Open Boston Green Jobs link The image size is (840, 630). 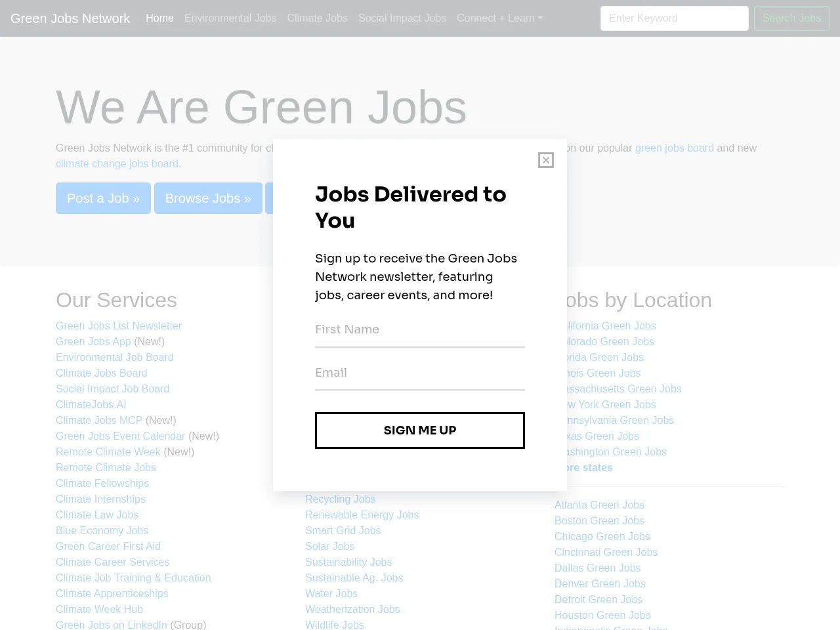[x=599, y=520]
